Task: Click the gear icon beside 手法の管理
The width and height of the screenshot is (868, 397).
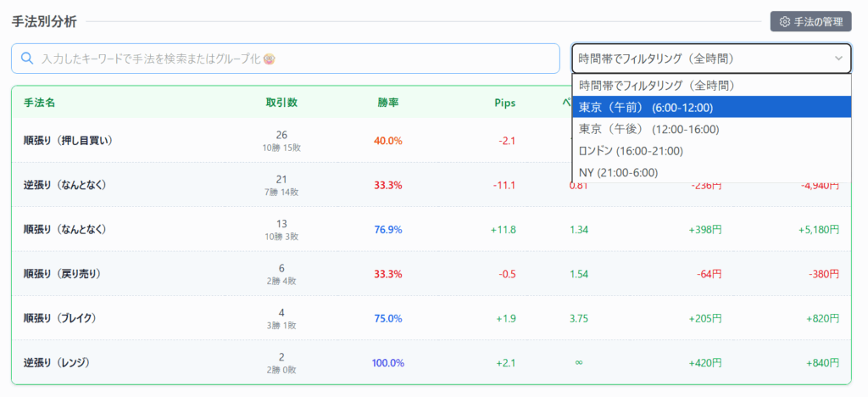Action: coord(785,21)
